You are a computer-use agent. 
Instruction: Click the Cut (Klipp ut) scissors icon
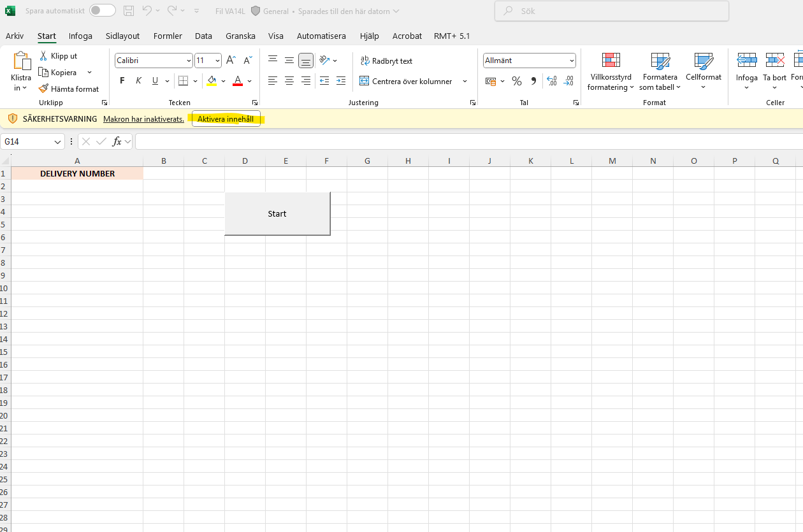[x=44, y=56]
